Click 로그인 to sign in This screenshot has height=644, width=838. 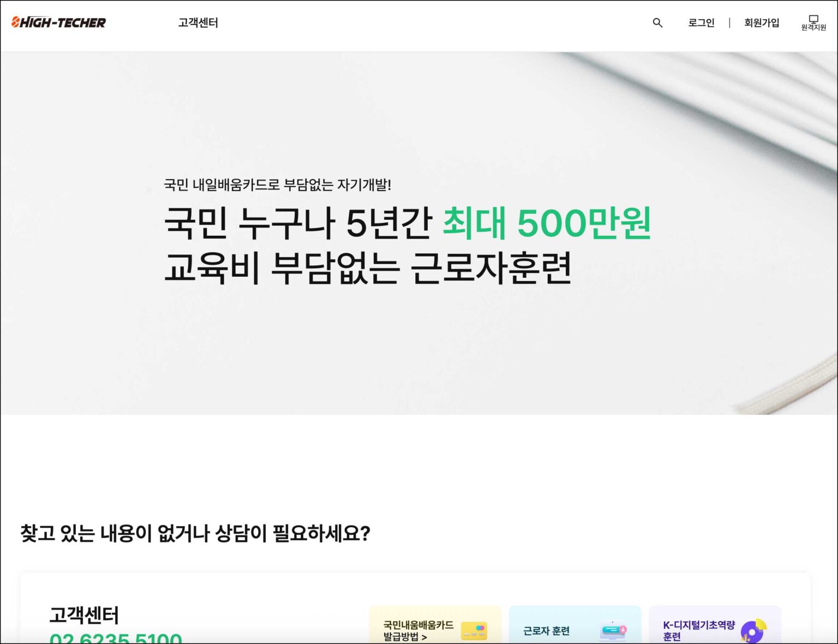pyautogui.click(x=702, y=23)
